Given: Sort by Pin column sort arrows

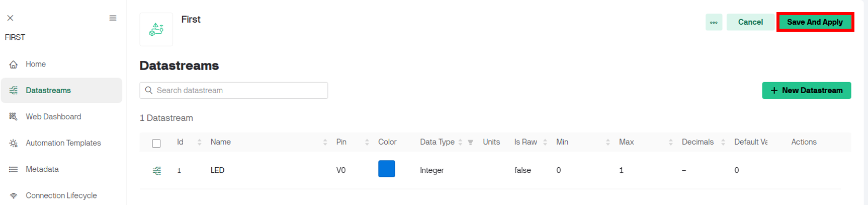Looking at the screenshot, I should (367, 143).
